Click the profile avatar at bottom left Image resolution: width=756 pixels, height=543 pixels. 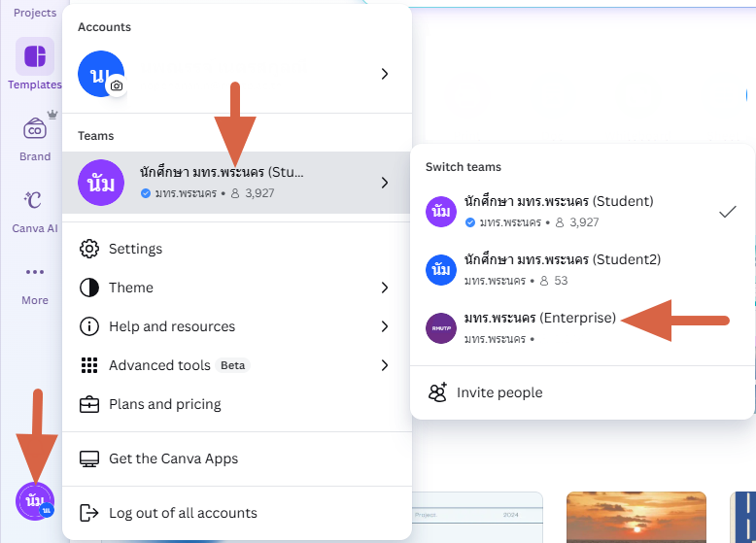tap(35, 501)
